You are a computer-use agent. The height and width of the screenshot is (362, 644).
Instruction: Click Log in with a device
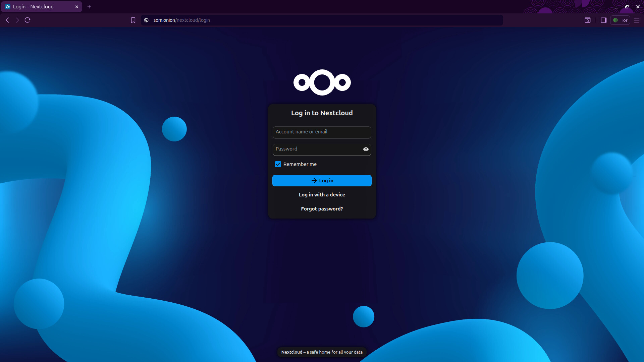click(x=322, y=195)
